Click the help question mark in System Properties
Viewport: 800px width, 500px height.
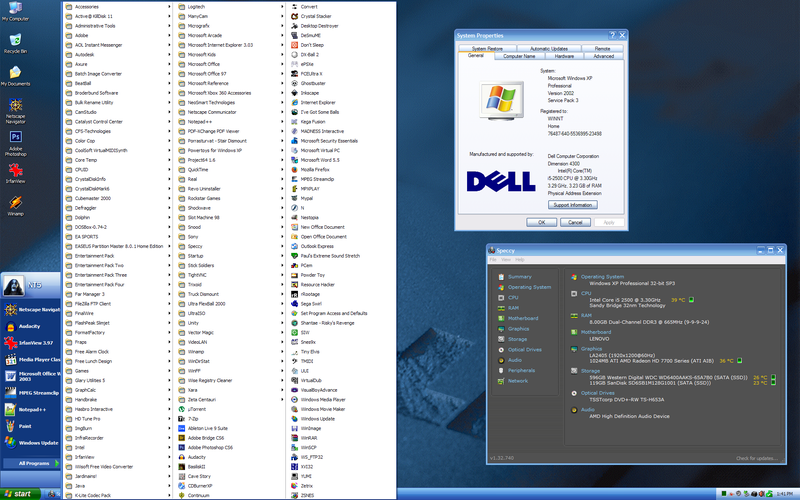pos(612,35)
